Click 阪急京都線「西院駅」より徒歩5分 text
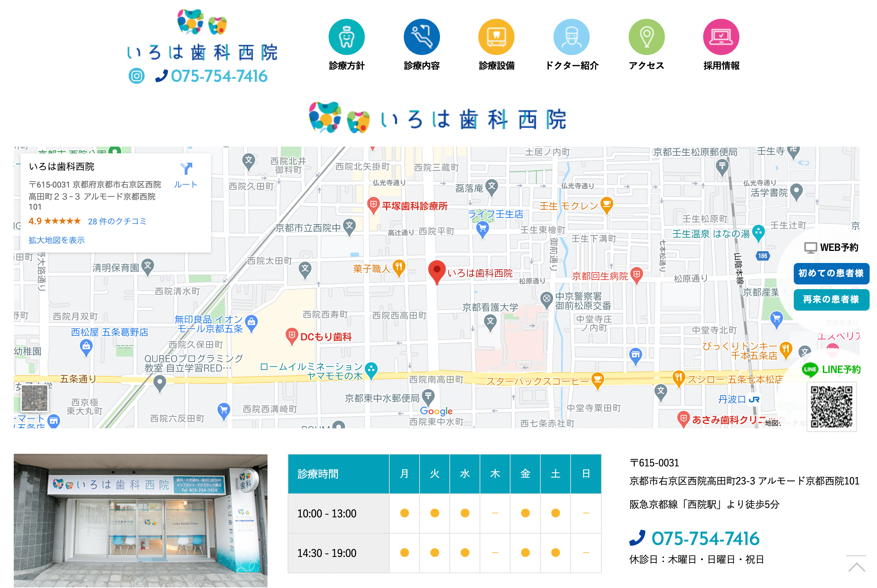Image resolution: width=877 pixels, height=588 pixels. pos(704,504)
